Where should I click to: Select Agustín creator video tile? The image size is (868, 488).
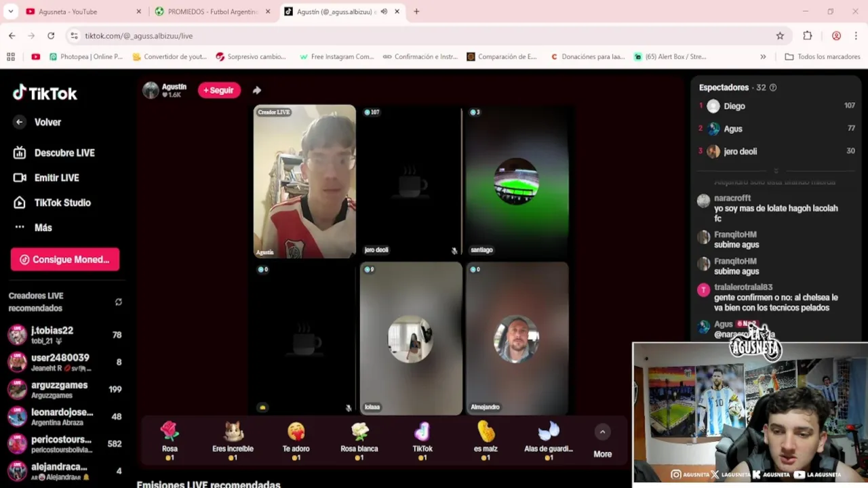coord(304,181)
